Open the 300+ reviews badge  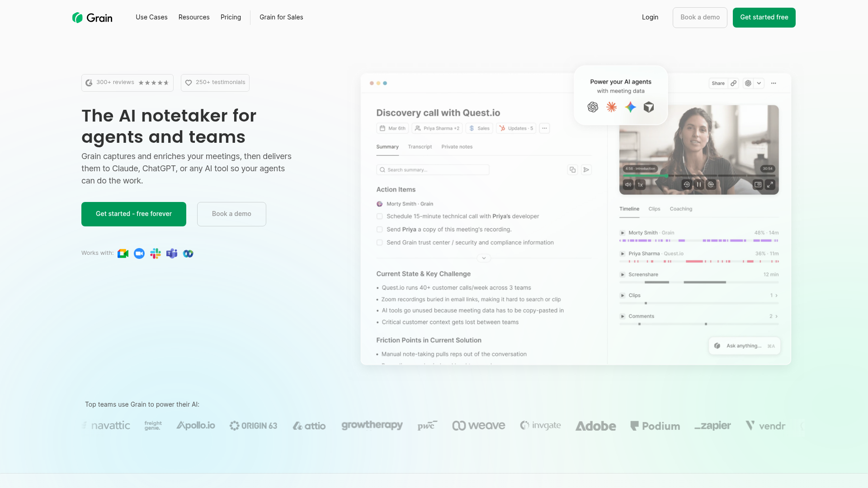[x=127, y=83]
